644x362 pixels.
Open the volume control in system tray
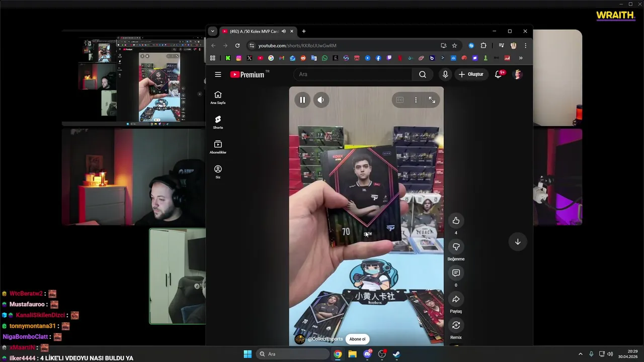click(610, 354)
